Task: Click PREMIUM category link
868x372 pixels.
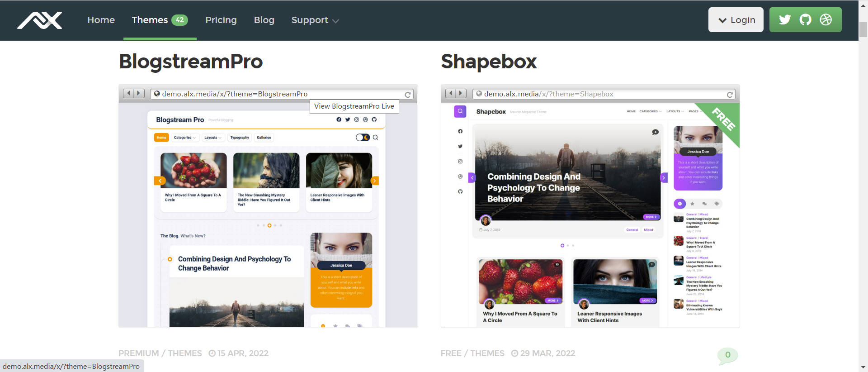Action: coord(138,353)
